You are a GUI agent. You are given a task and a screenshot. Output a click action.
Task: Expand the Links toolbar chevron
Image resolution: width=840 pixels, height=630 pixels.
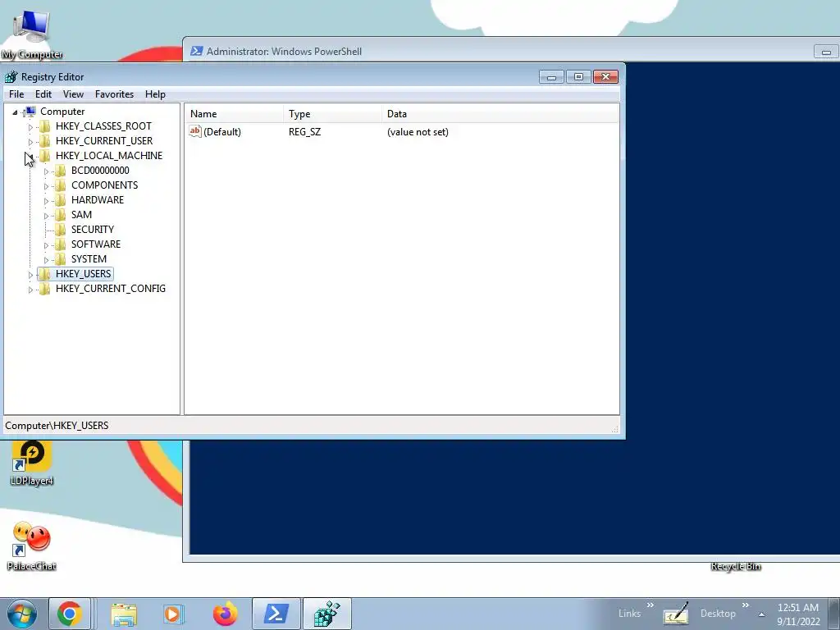point(650,605)
